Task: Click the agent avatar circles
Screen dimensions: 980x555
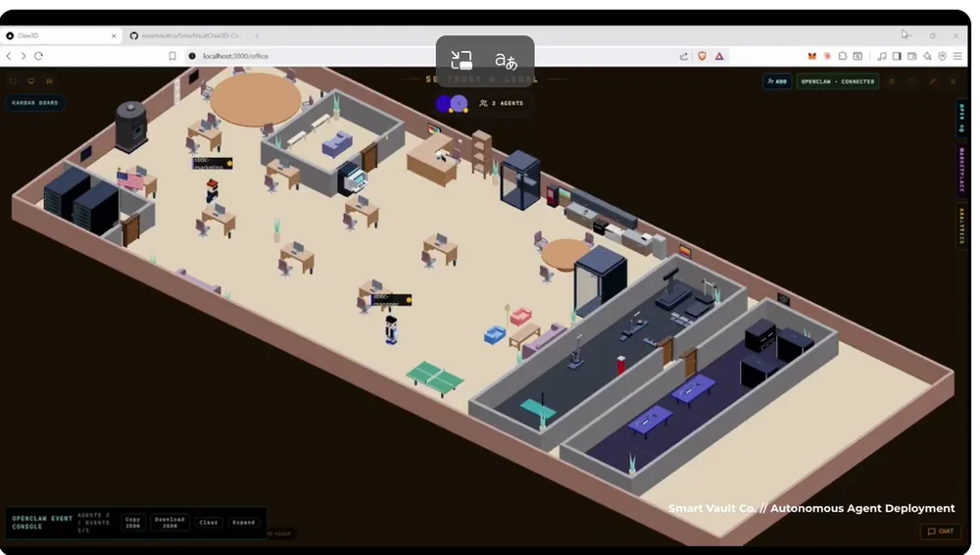Action: [x=451, y=104]
